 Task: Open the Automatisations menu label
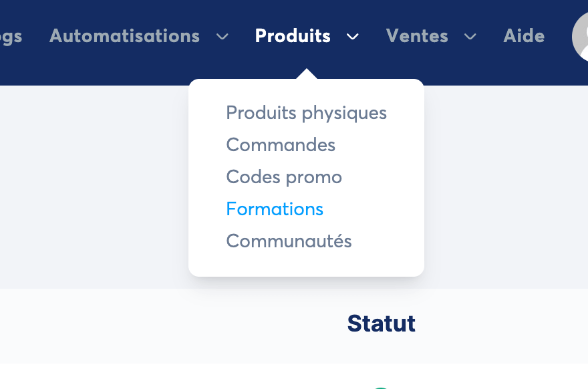[124, 36]
